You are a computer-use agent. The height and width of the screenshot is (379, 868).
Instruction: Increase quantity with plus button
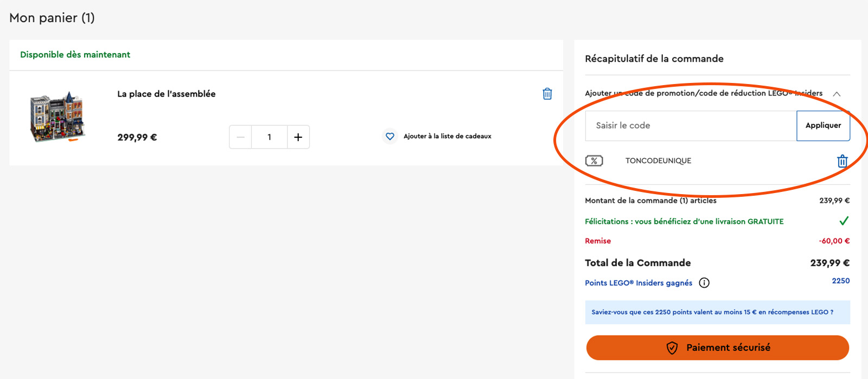298,137
